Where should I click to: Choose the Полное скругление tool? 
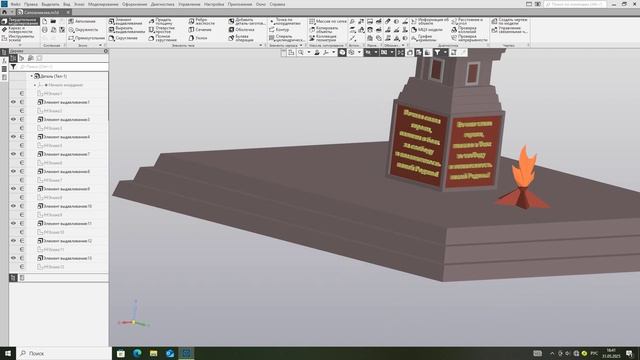pos(162,38)
